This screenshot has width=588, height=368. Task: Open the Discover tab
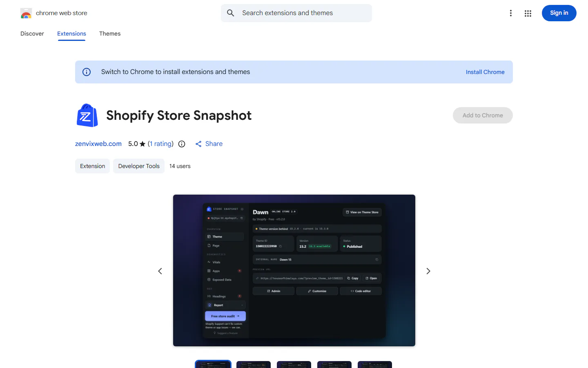tap(32, 34)
